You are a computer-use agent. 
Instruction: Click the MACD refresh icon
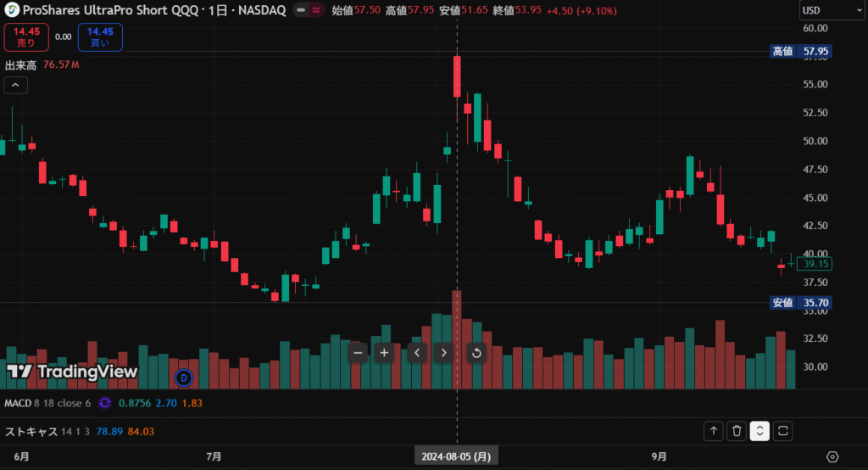(106, 403)
